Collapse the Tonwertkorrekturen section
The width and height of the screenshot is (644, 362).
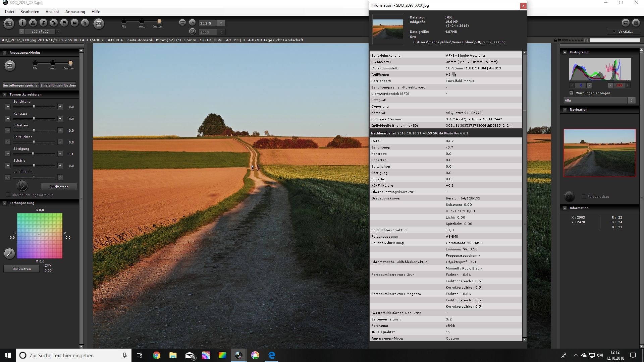(5, 95)
